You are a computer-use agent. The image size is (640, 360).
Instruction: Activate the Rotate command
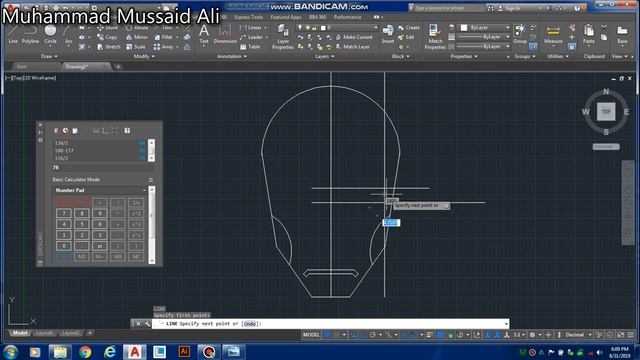click(x=137, y=28)
